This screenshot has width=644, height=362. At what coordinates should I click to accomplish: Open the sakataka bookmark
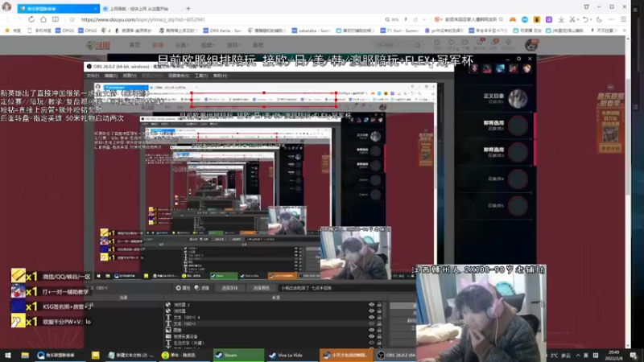click(312, 31)
